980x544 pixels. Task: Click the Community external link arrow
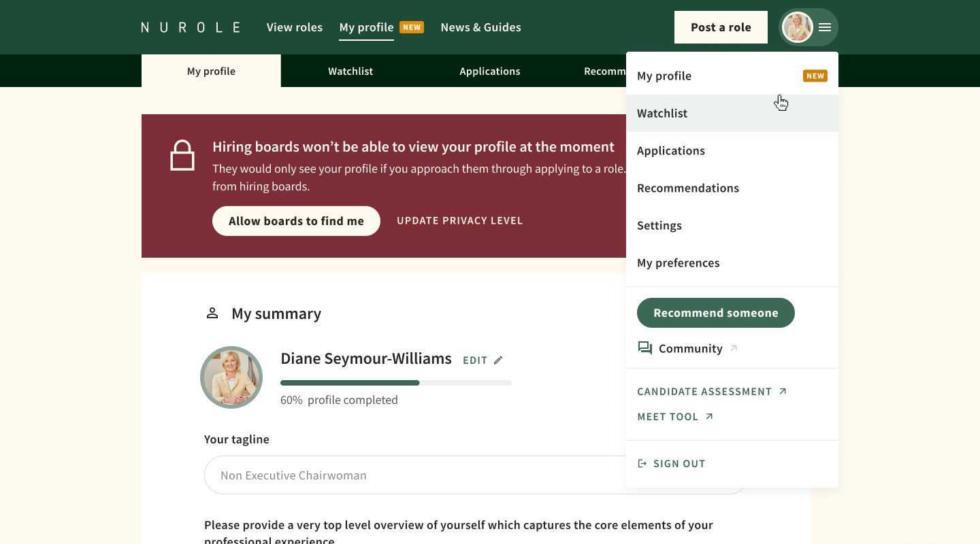point(734,348)
